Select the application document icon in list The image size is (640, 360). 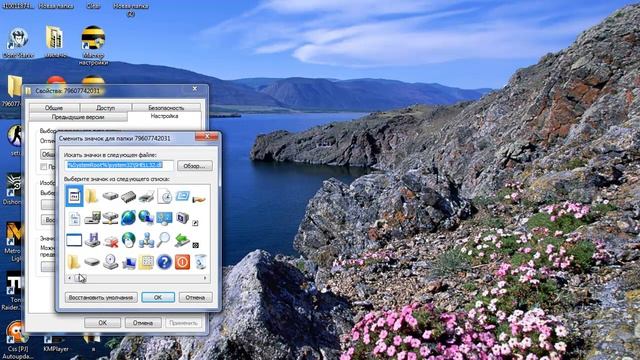[74, 196]
